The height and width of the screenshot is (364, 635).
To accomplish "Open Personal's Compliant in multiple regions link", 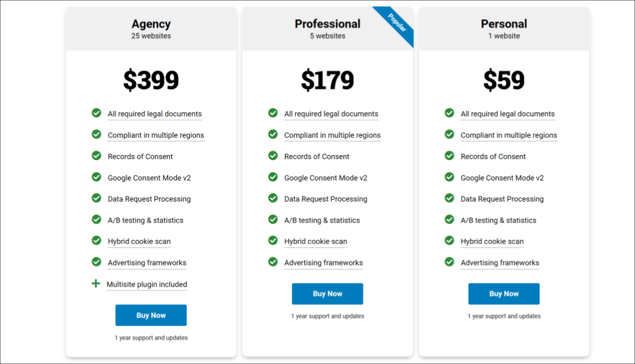I will pos(508,135).
